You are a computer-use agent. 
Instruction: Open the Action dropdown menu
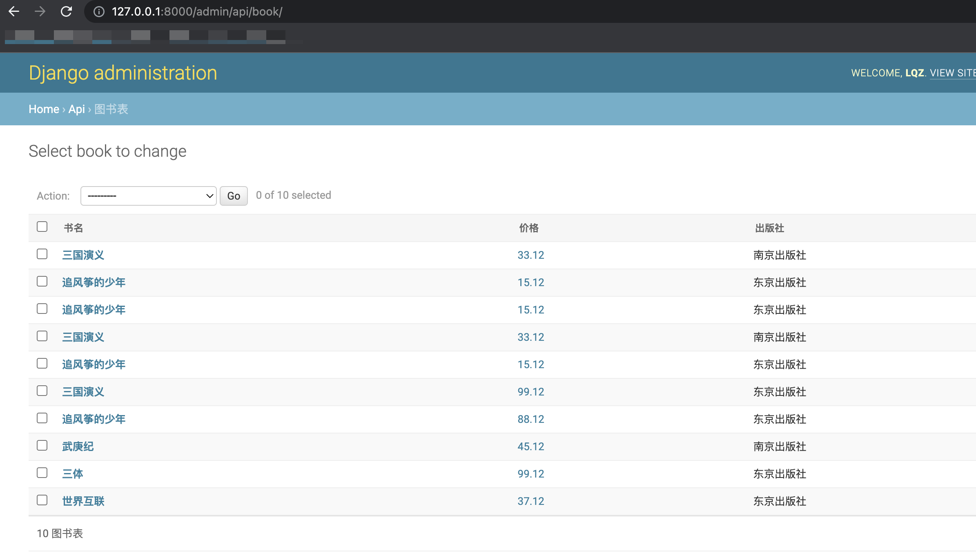[x=148, y=196]
